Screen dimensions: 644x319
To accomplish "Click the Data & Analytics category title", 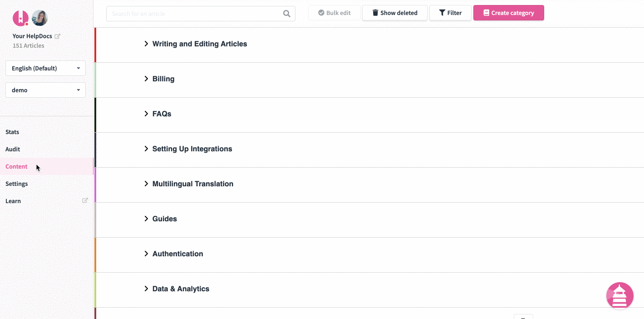I will tap(181, 289).
